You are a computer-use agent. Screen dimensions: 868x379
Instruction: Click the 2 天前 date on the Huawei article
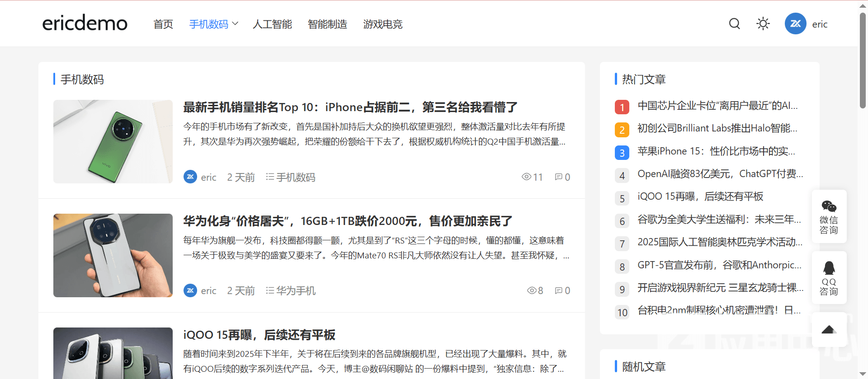coord(241,290)
